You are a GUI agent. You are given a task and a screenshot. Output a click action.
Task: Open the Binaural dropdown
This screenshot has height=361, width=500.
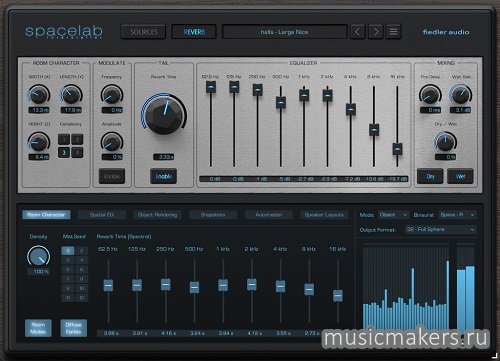[457, 215]
